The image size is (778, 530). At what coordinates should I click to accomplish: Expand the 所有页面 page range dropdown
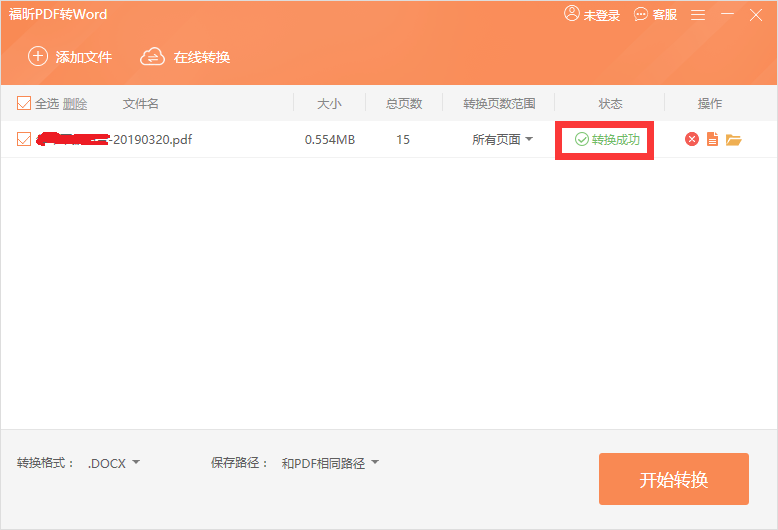[x=503, y=140]
